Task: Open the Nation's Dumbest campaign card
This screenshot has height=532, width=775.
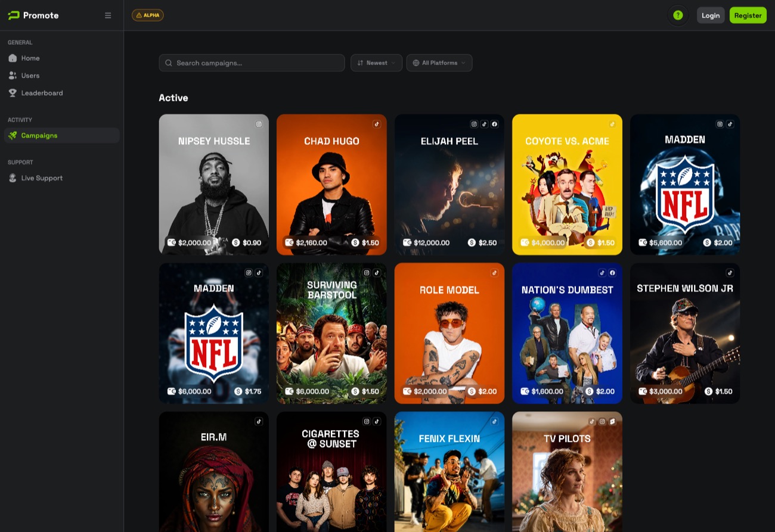Action: [567, 334]
